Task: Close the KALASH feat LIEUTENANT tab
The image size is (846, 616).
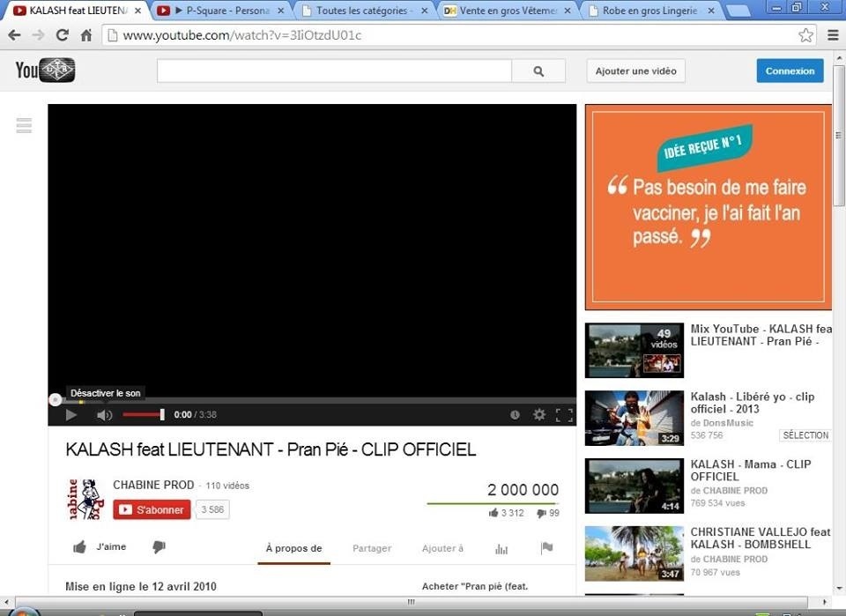Action: [138, 11]
